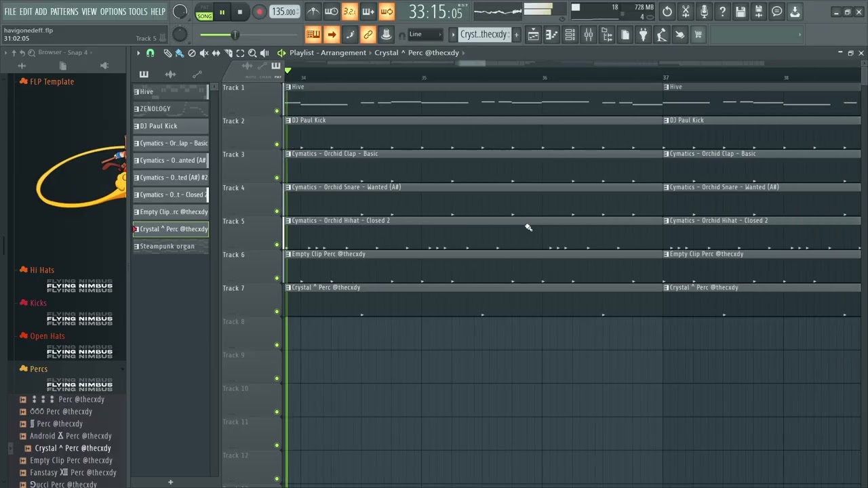868x488 pixels.
Task: Click the render/export audio floppy icon
Action: pos(759,12)
